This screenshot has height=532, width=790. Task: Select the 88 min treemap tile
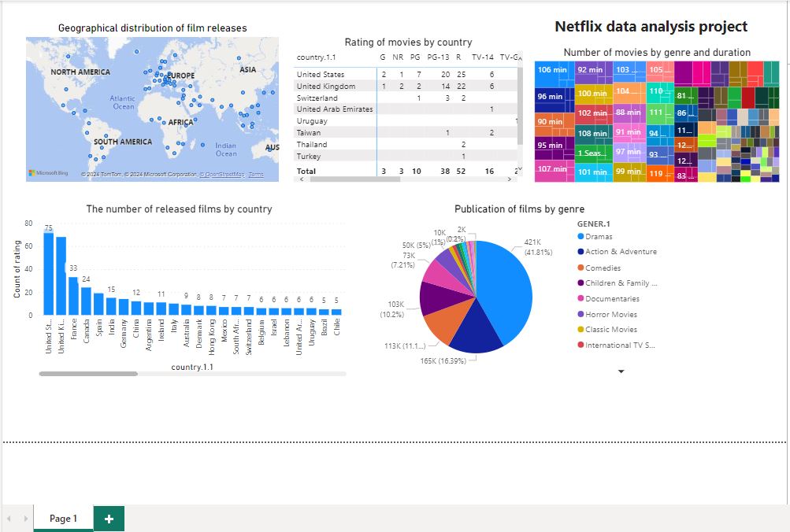[629, 113]
